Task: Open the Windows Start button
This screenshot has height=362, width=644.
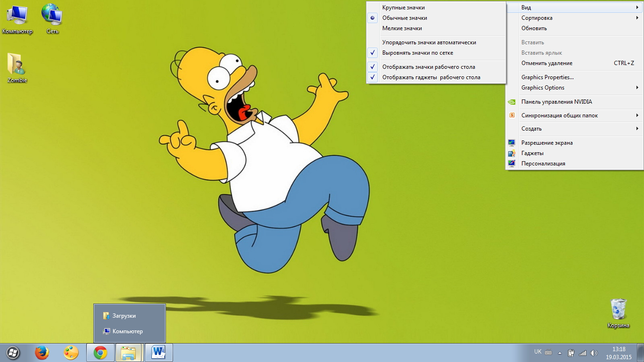Action: coord(13,353)
